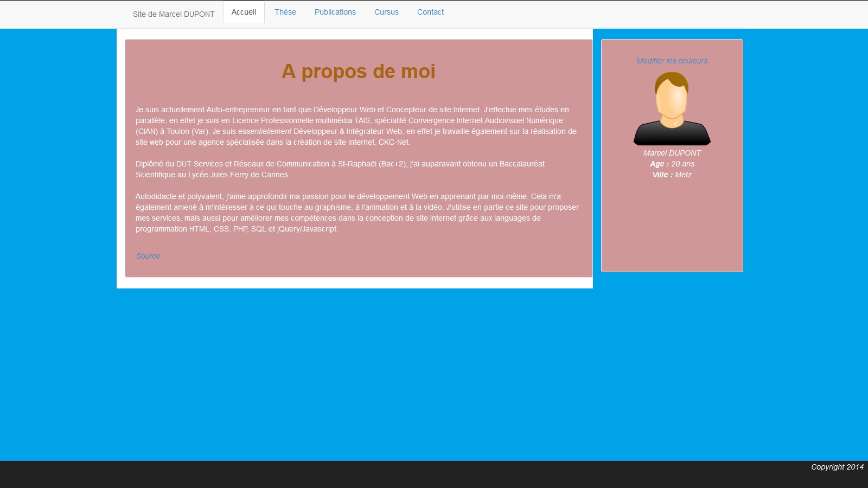Screen dimensions: 868x488
Task: Click the profile avatar image
Action: (672, 108)
